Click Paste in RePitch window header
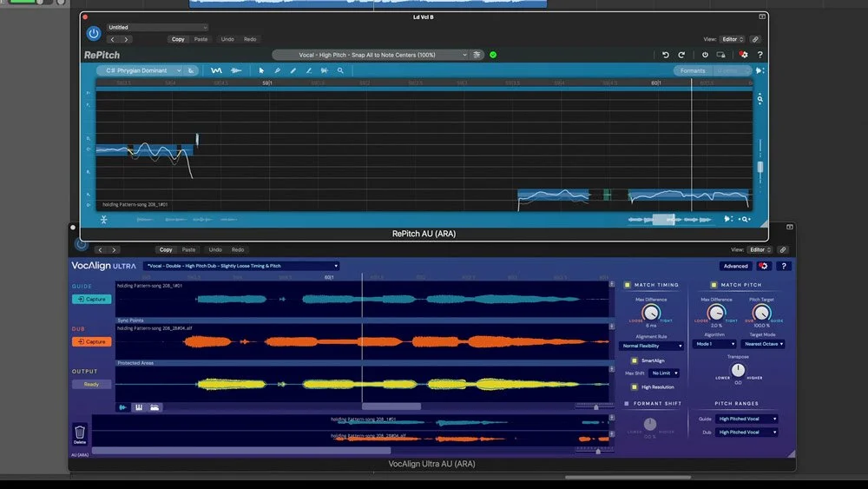Viewport: 868px width, 489px height. pyautogui.click(x=201, y=39)
